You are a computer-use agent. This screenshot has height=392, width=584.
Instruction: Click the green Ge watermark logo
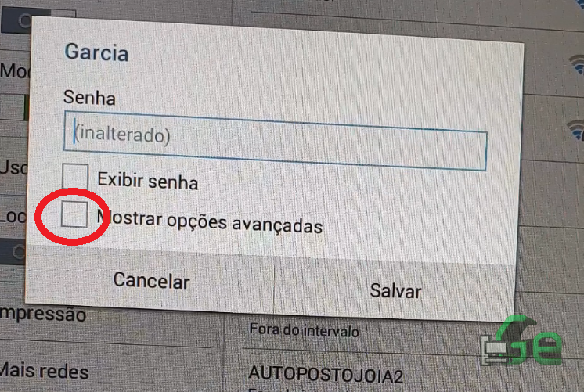pos(521,341)
